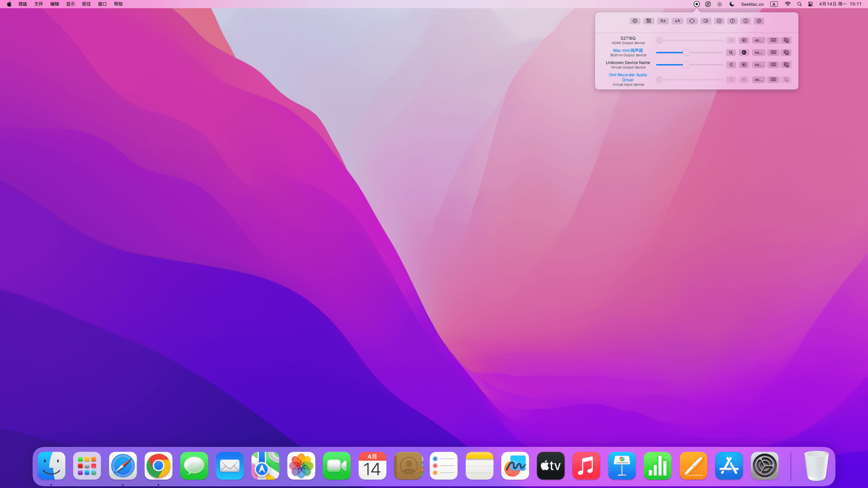Open the 文件 menu in the menu bar

[x=38, y=4]
